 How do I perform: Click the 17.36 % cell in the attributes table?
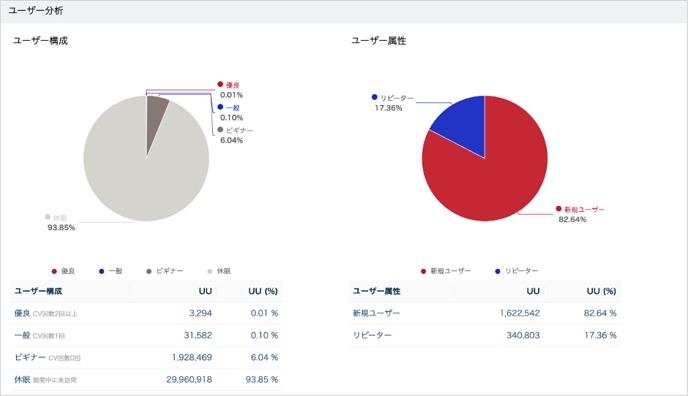600,335
